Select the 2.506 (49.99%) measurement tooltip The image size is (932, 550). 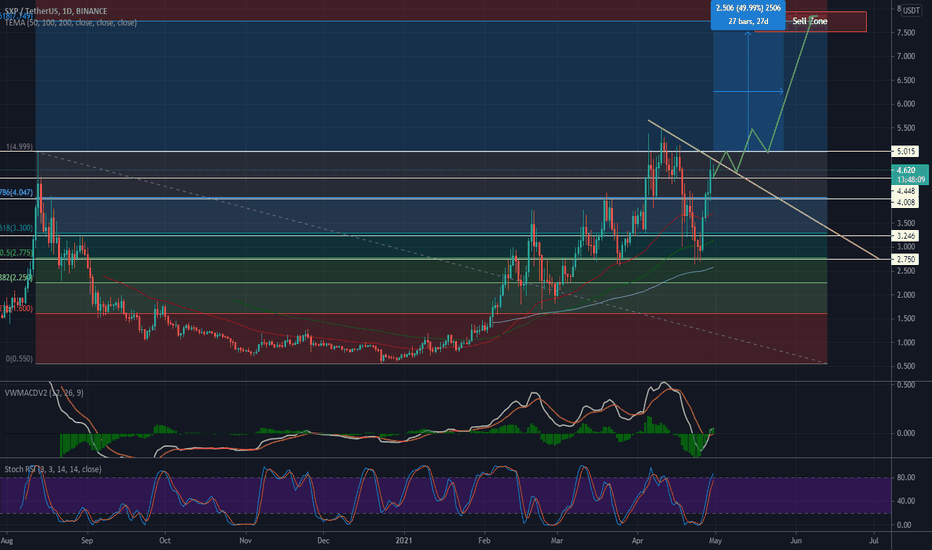pos(748,15)
